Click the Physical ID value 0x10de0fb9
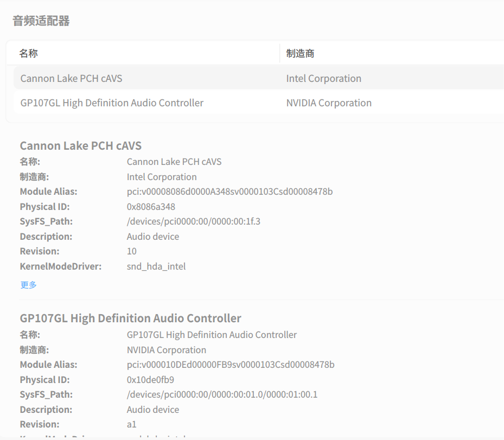504x440 pixels. pyautogui.click(x=150, y=380)
